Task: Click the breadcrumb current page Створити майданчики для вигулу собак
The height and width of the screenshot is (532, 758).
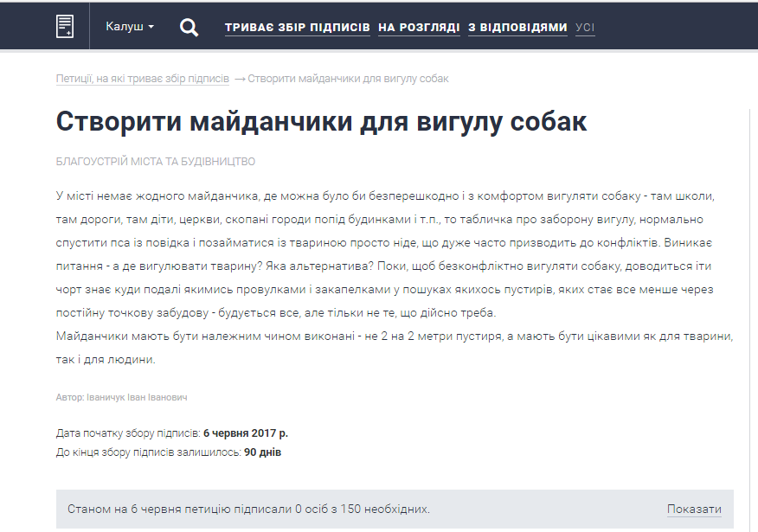Action: click(x=348, y=78)
